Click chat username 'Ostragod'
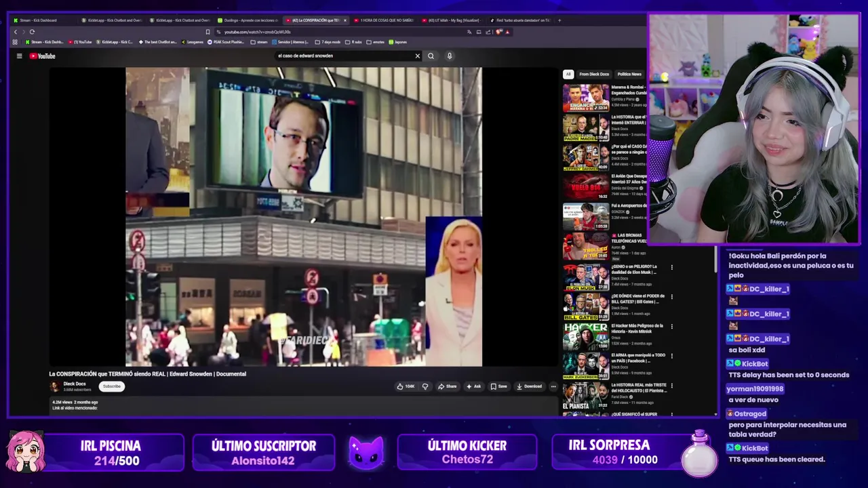 pos(749,413)
